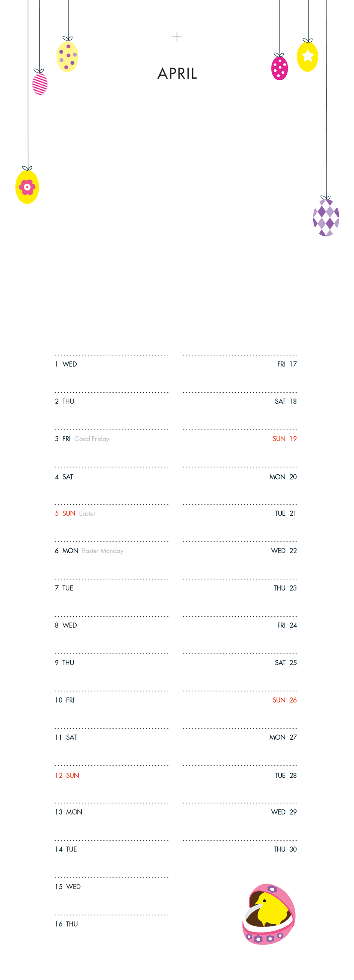Click the magenta egg with white dots
This screenshot has width=354, height=980.
(x=279, y=67)
